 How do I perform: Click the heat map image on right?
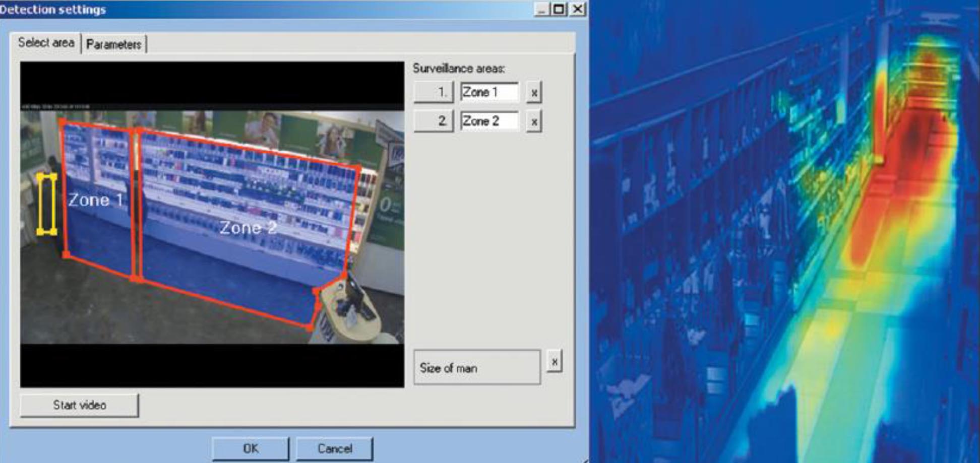[785, 232]
